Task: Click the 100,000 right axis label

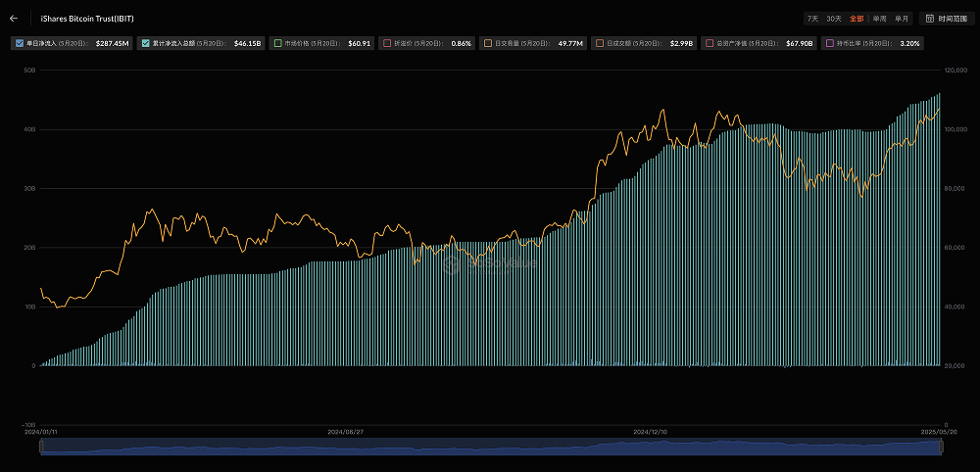Action: [955, 129]
